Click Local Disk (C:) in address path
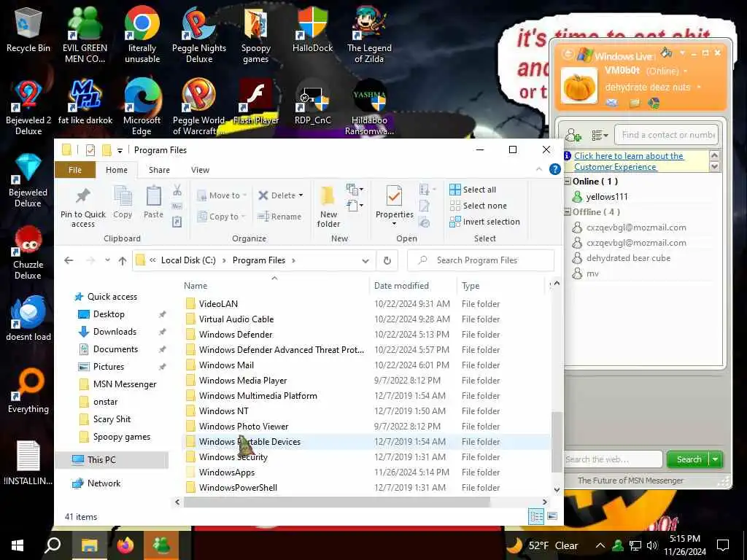 click(x=188, y=260)
